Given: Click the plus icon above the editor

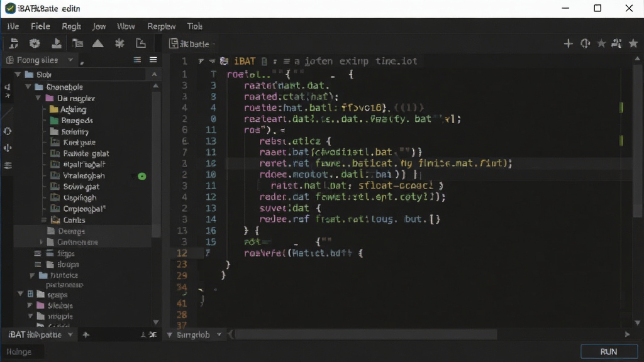Looking at the screenshot, I should (x=568, y=43).
